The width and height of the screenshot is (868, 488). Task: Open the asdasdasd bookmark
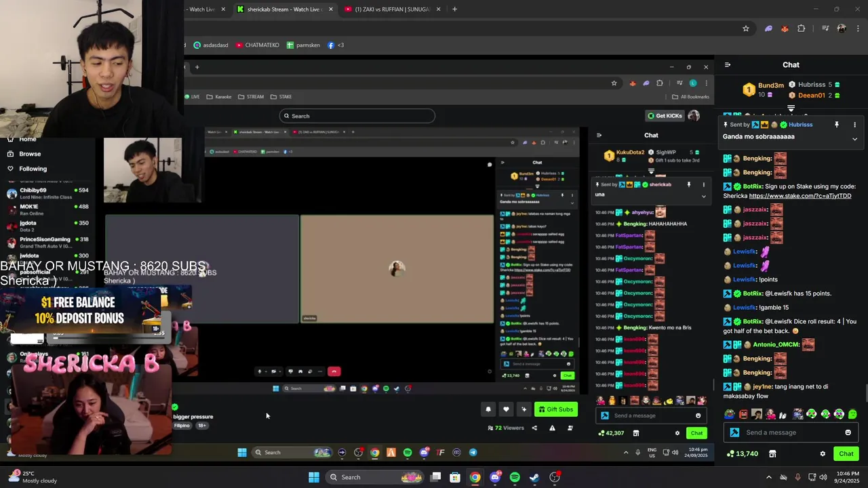211,45
